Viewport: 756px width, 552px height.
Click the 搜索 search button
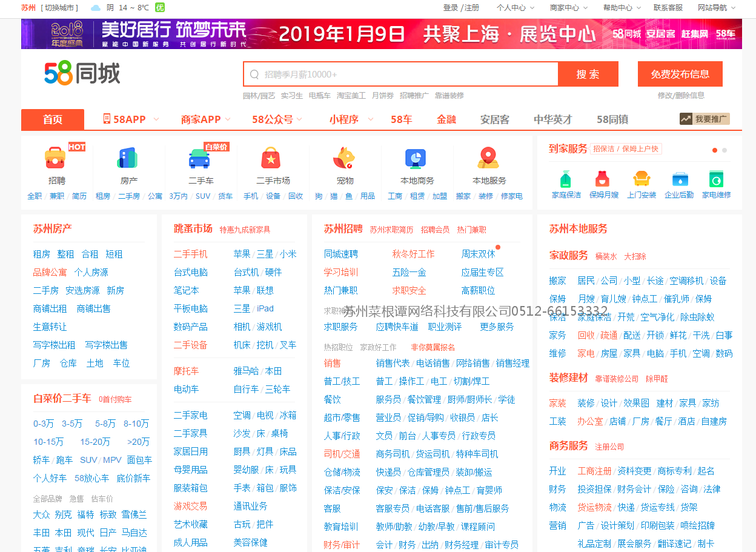[588, 75]
